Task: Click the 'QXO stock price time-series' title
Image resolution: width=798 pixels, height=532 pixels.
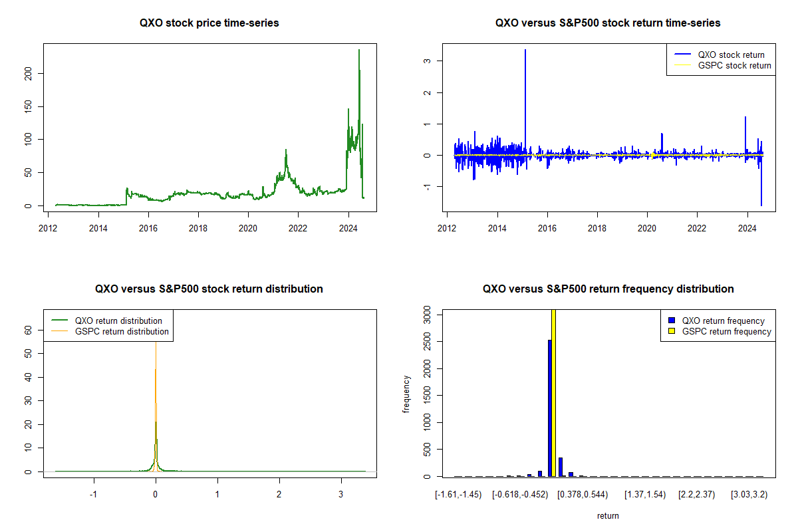Action: click(209, 23)
